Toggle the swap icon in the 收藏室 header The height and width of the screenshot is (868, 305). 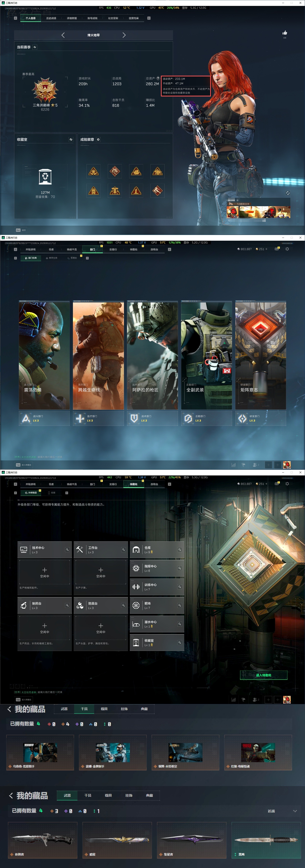(71, 139)
